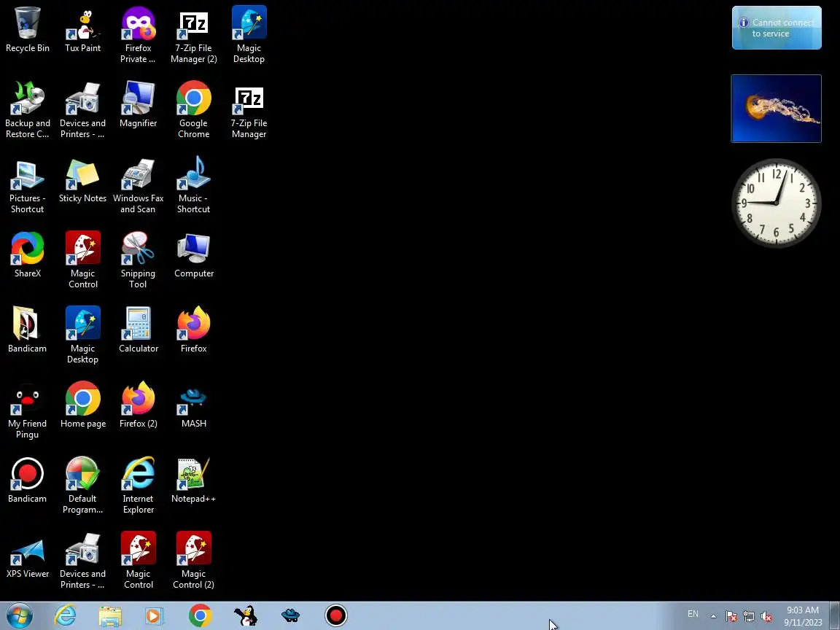Click the analog clock gadget

(777, 203)
